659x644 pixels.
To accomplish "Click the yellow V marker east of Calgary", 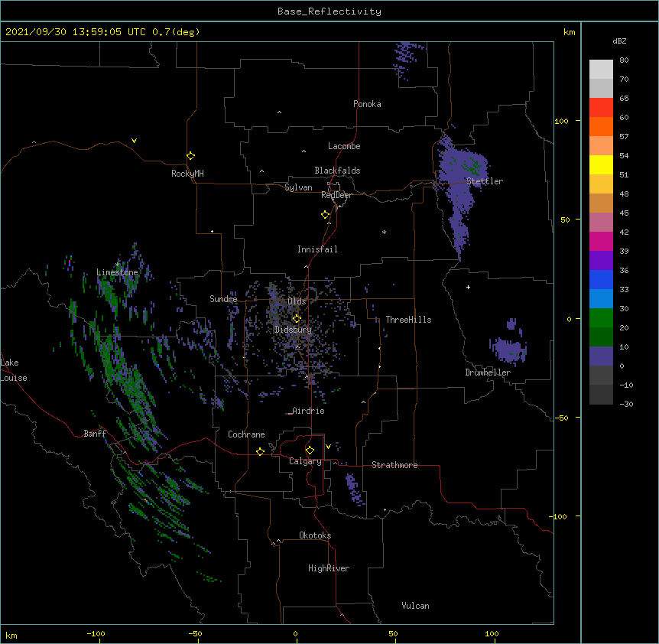I will tap(328, 447).
